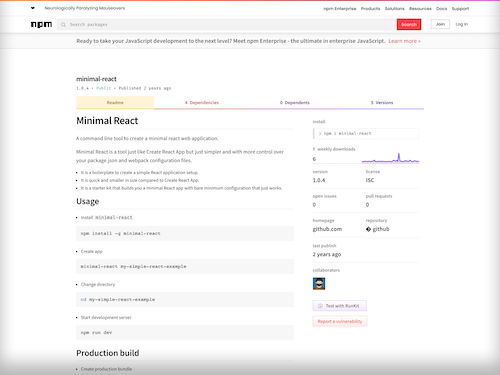Click the weekly downloads sparkline chart
The image size is (500, 375).
click(390, 158)
